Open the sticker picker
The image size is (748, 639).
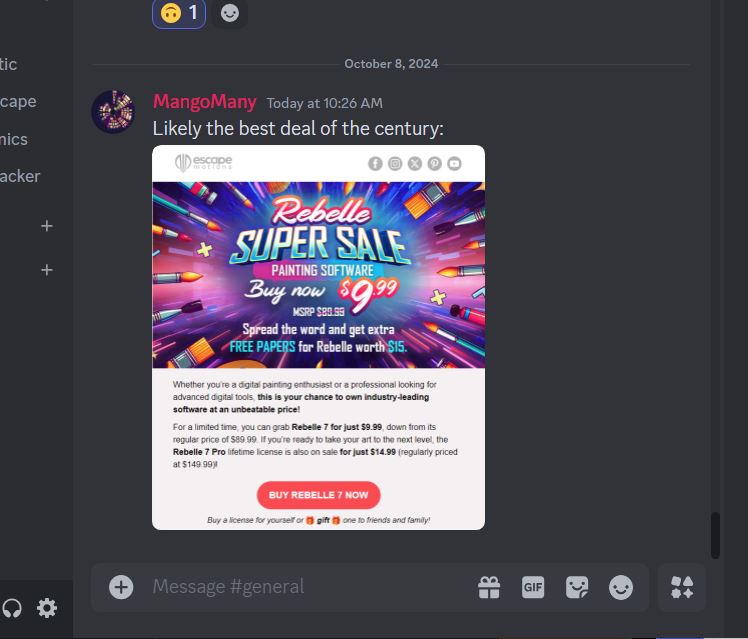(x=577, y=587)
